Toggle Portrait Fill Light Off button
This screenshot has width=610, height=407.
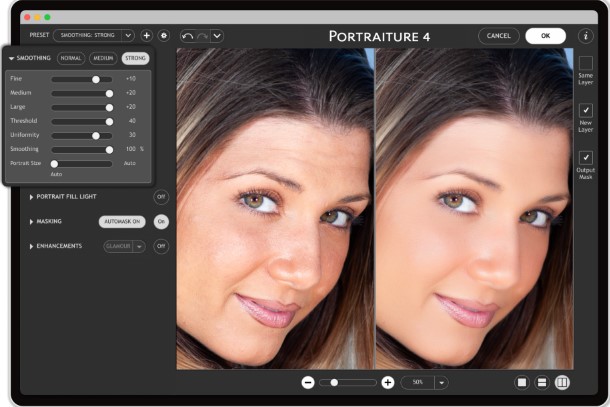coord(161,197)
